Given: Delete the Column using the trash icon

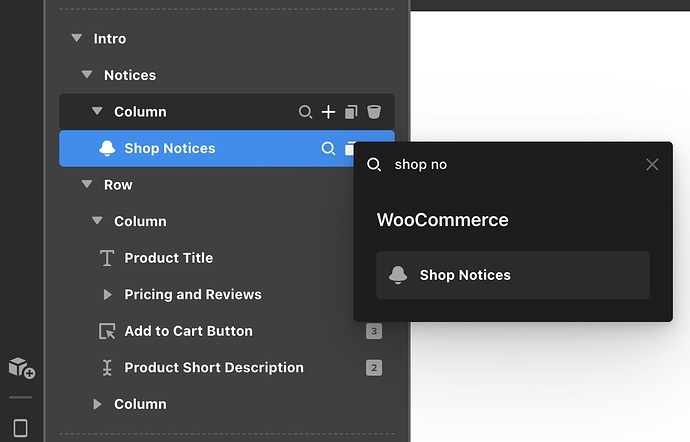Looking at the screenshot, I should click(373, 112).
